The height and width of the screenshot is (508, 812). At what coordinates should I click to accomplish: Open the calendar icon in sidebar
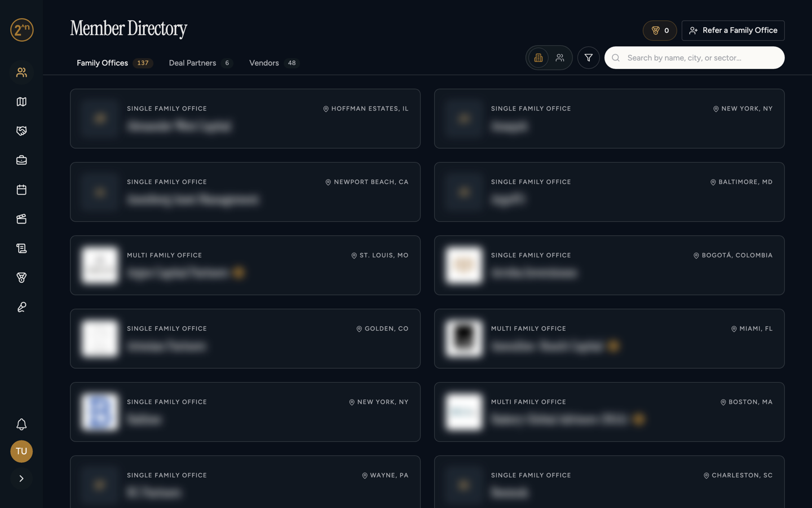tap(21, 190)
